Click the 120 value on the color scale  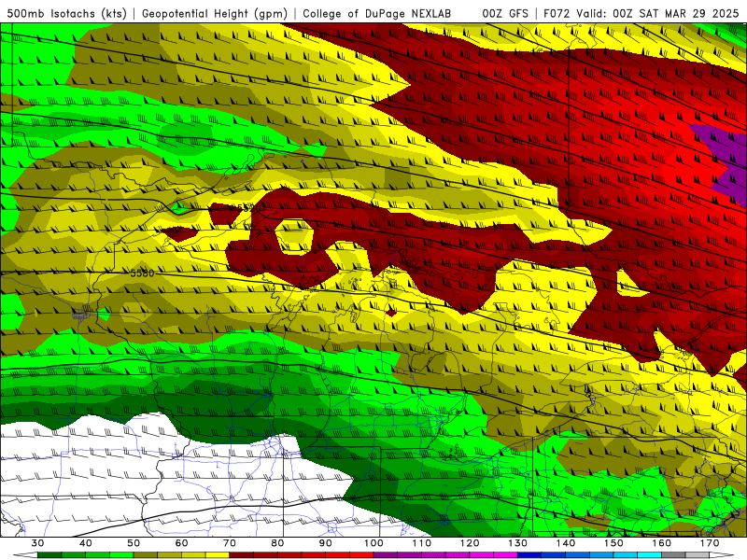point(470,543)
